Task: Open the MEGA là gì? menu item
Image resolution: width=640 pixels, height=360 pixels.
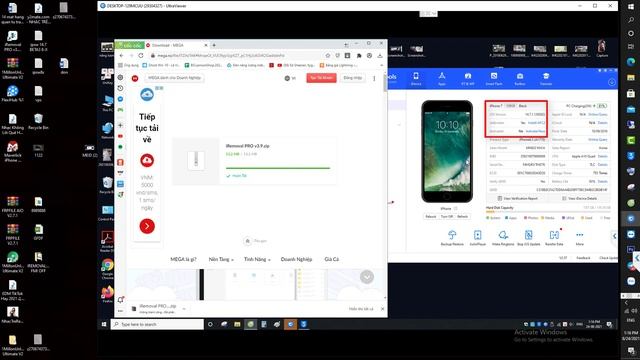Action: (x=183, y=259)
